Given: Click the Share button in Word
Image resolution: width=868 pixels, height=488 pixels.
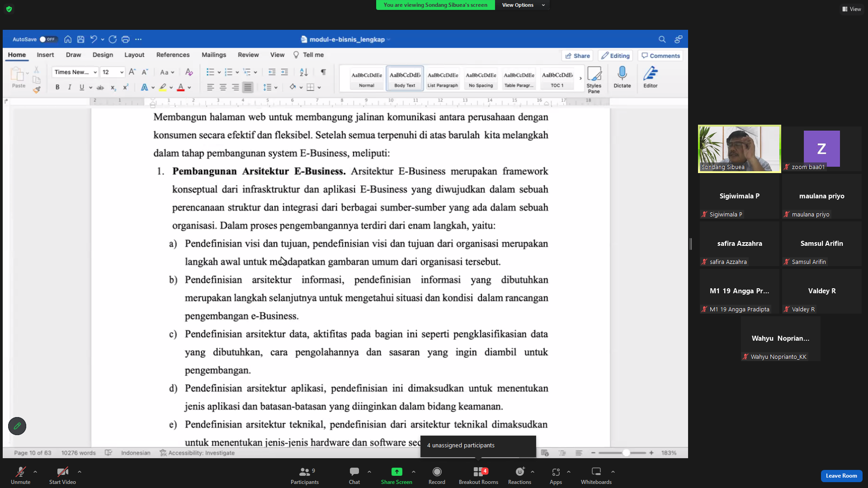Looking at the screenshot, I should (x=578, y=56).
